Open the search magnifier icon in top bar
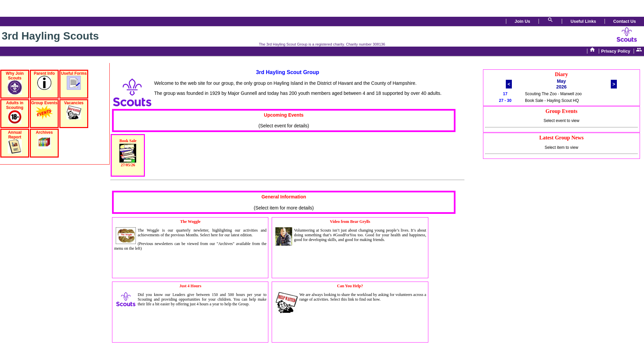Viewport: 644px width, 362px height. (550, 20)
